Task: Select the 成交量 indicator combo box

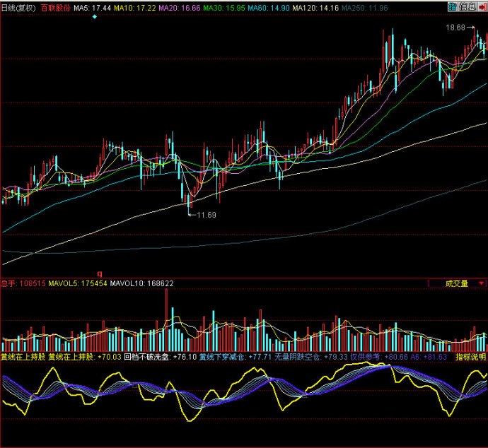Action: point(456,283)
